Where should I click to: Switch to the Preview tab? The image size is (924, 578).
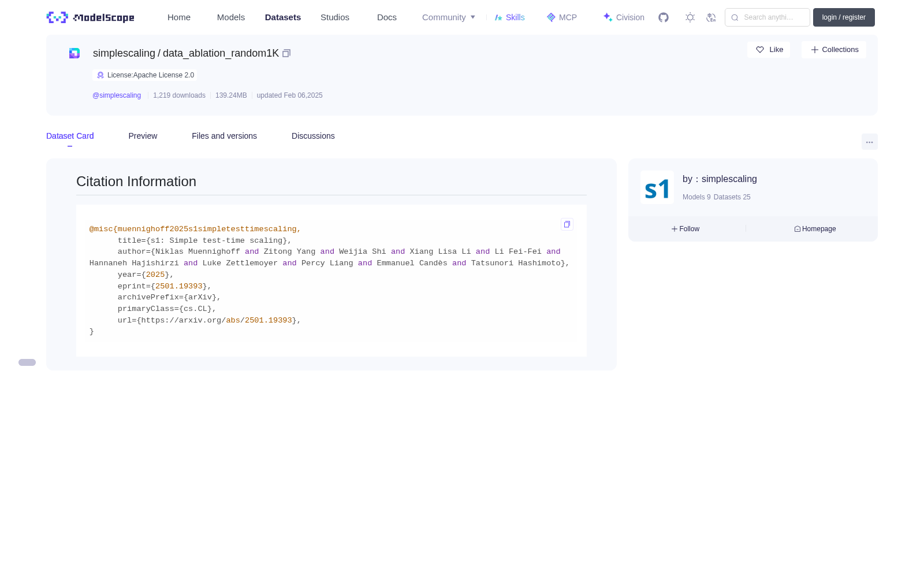pos(143,136)
